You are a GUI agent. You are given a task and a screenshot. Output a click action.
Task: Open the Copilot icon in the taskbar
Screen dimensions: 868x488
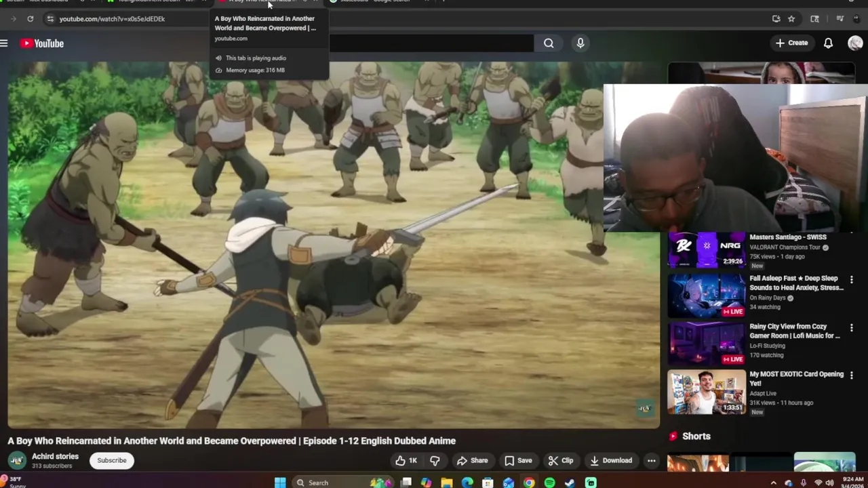point(426,483)
